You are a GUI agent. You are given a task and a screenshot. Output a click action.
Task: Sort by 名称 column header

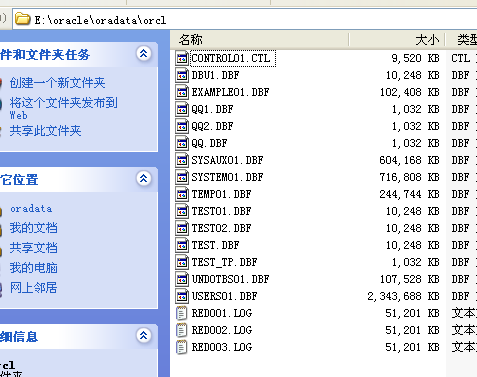tap(260, 40)
